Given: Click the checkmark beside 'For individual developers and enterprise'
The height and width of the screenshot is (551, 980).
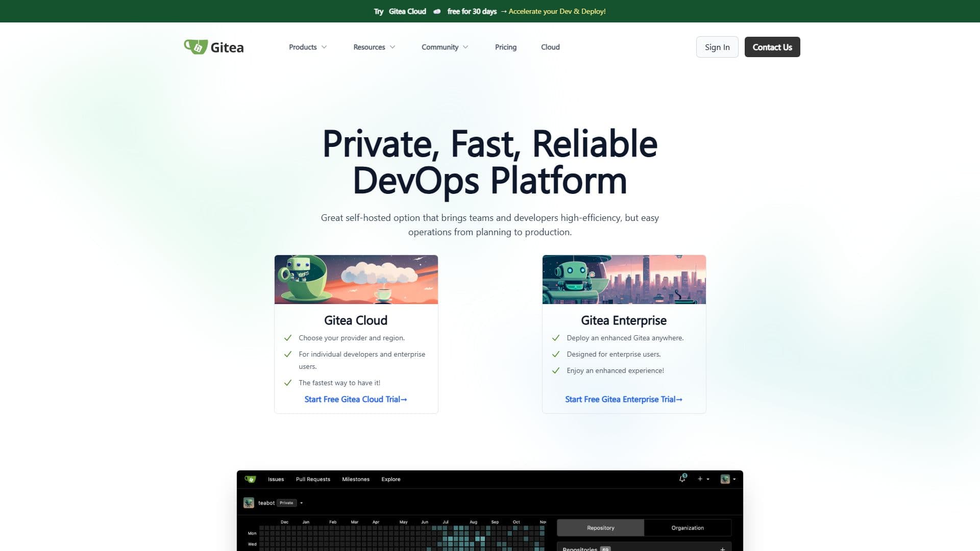Looking at the screenshot, I should (x=288, y=354).
